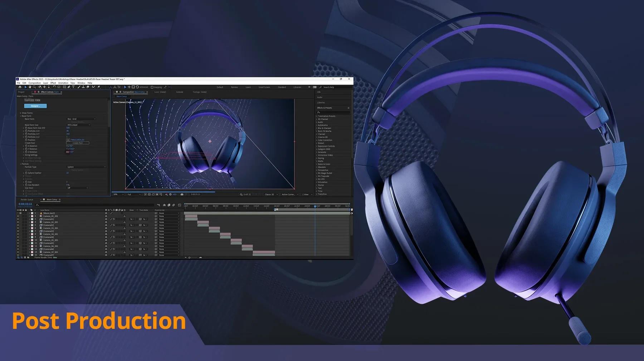Screen dimensions: 644x361
Task: Take a snapshot with the camera icon
Action: click(182, 194)
